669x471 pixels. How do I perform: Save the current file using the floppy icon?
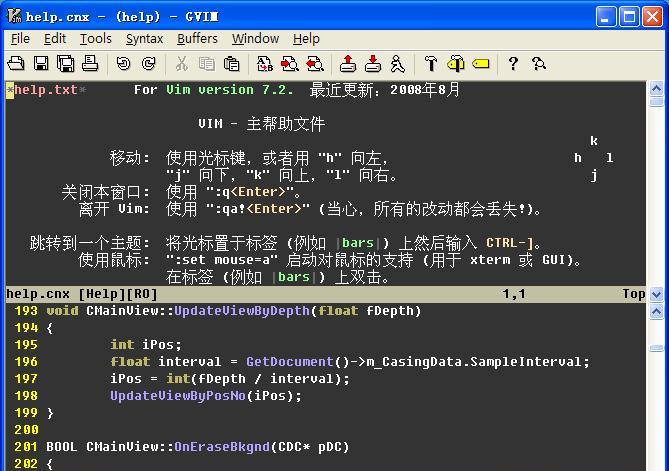[41, 64]
